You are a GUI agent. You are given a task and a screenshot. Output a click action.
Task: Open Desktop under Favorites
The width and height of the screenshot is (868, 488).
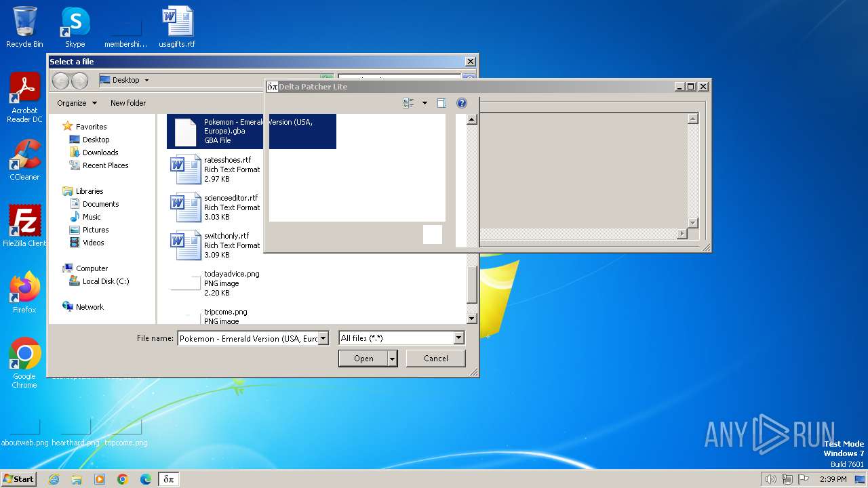tap(96, 140)
